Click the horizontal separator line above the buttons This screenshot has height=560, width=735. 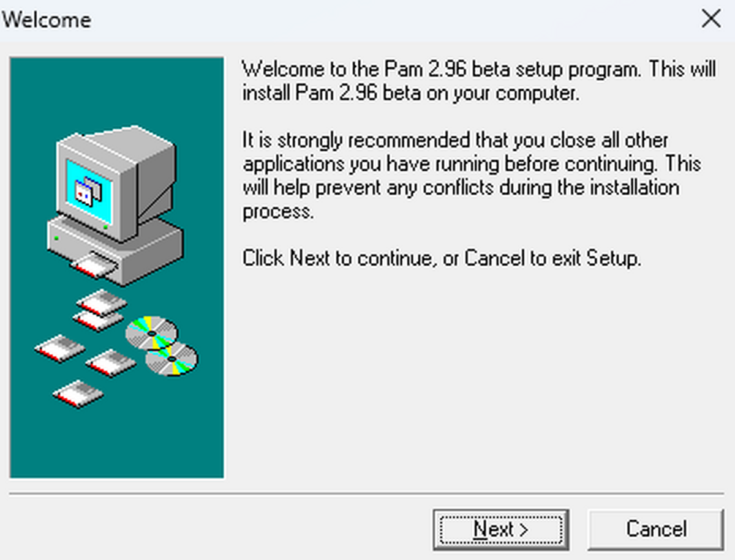click(367, 493)
